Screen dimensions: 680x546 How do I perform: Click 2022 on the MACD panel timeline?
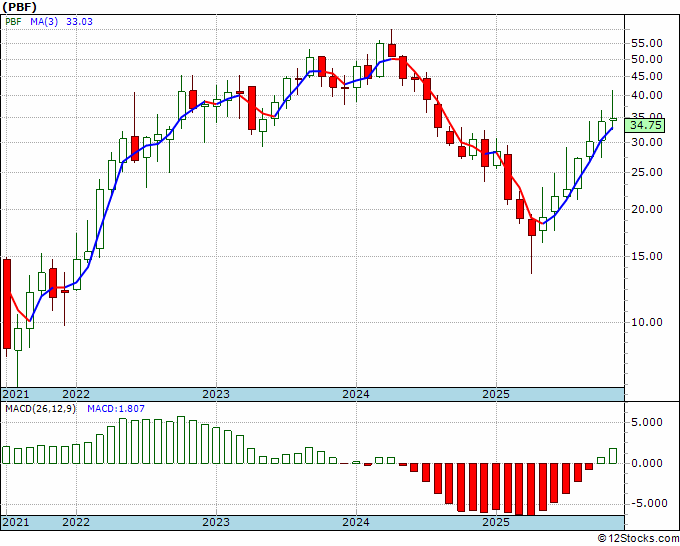pyautogui.click(x=76, y=522)
